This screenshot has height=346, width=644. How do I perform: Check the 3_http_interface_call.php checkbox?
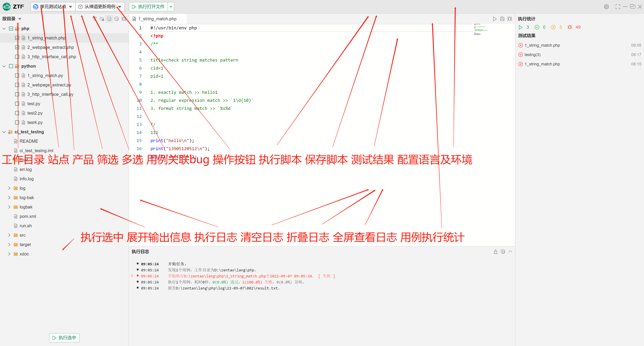pyautogui.click(x=17, y=57)
